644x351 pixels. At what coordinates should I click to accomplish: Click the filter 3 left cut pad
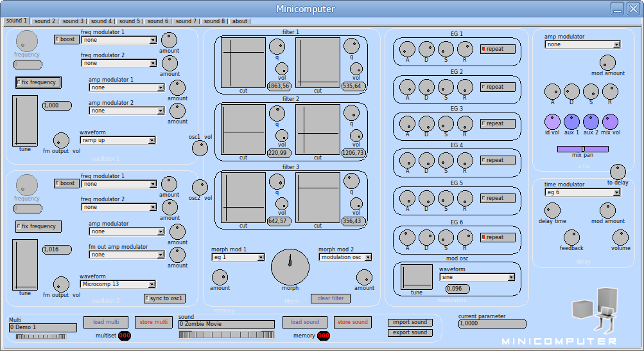243,198
